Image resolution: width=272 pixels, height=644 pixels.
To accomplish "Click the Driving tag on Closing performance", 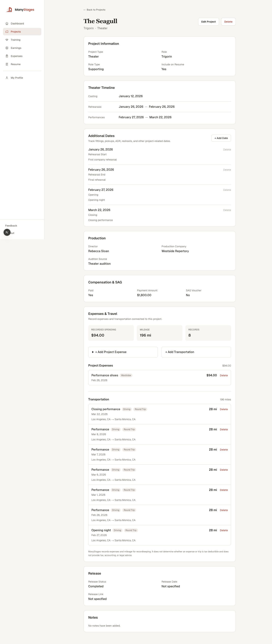I will coord(127,409).
